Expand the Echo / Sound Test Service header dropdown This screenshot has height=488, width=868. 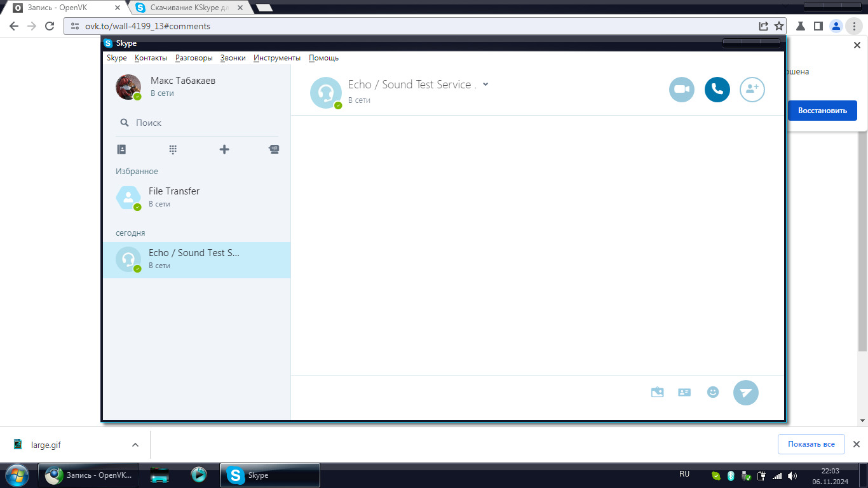click(x=485, y=84)
